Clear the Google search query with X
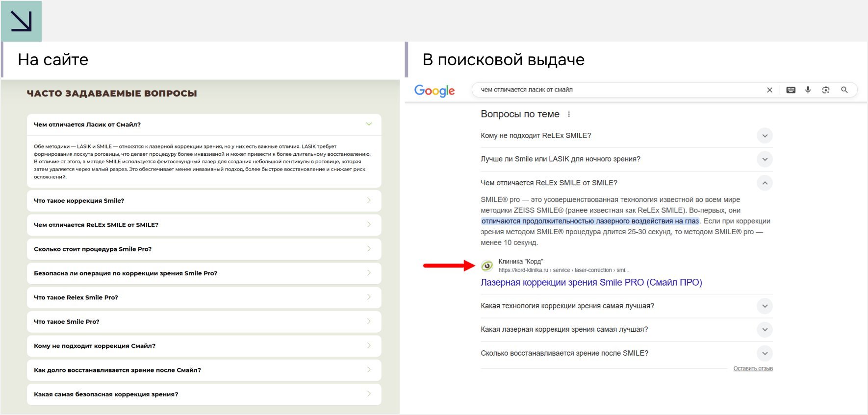Viewport: 868px width, 415px height. (769, 90)
